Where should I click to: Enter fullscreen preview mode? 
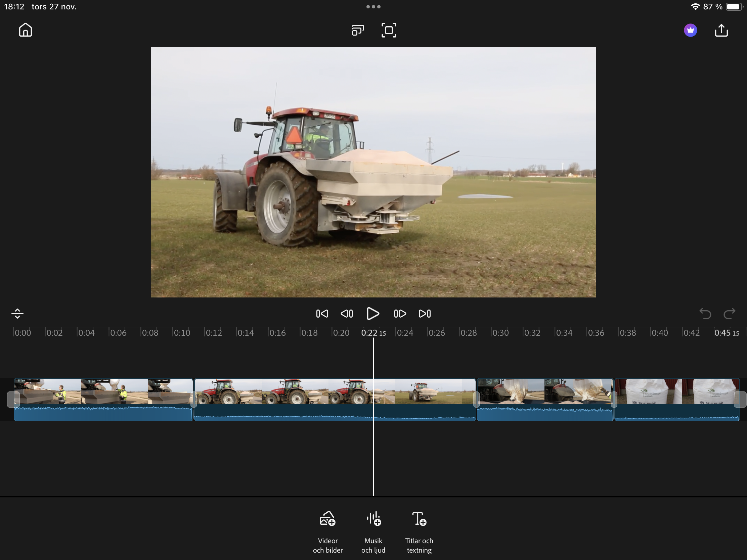(x=389, y=30)
